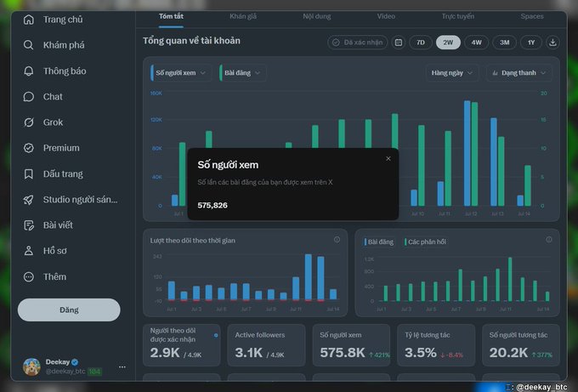Open Thông báo bell icon
Screen dimensions: 578x392
click(29, 71)
